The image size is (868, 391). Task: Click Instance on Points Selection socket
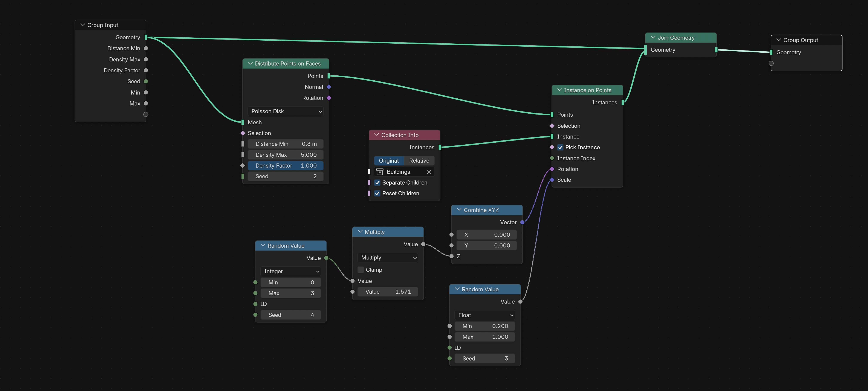(x=552, y=126)
